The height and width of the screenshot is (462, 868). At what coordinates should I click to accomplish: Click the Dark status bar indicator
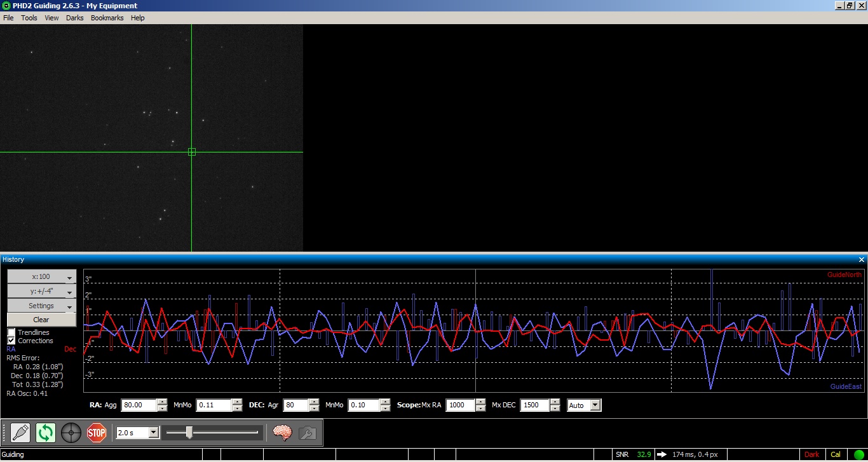(811, 454)
